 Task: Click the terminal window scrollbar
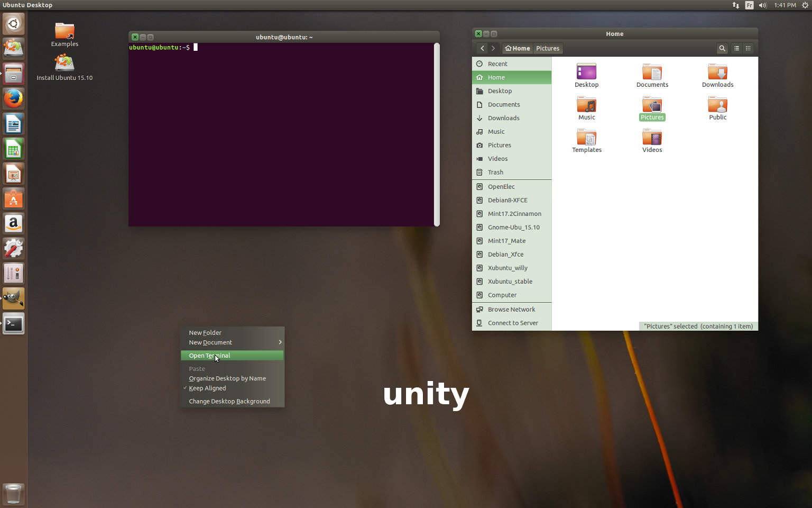click(437, 134)
